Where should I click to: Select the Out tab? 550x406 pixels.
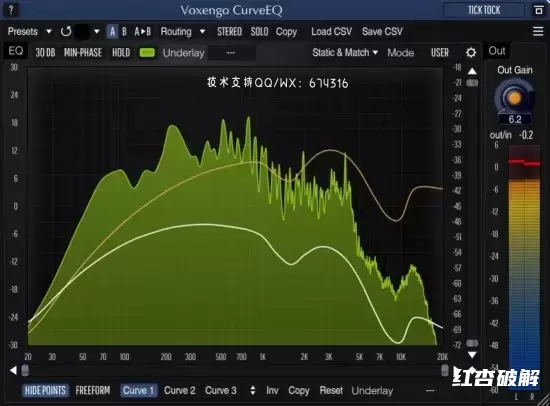[x=497, y=51]
